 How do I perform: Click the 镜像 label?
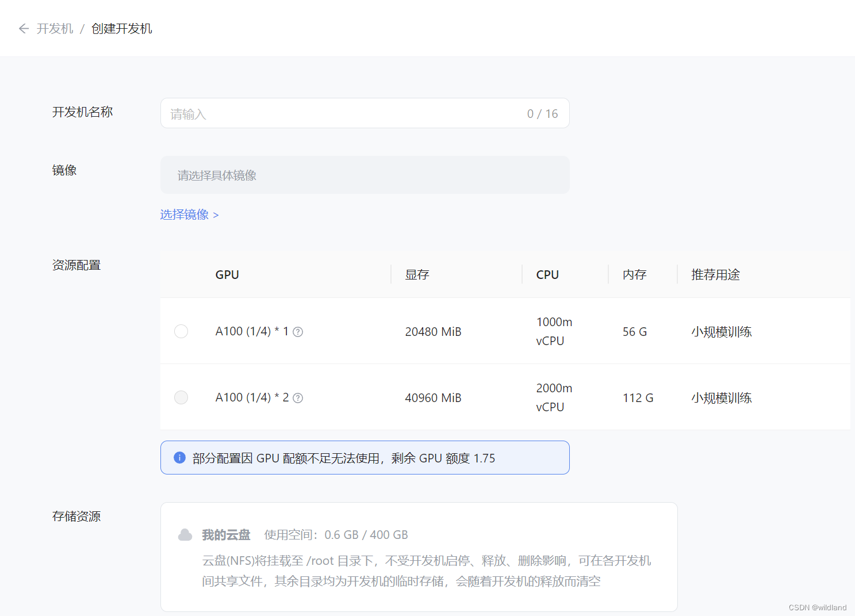64,170
